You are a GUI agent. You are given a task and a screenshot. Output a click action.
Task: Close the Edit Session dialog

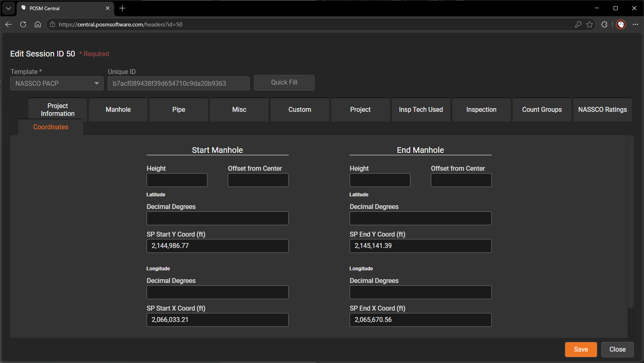click(618, 350)
